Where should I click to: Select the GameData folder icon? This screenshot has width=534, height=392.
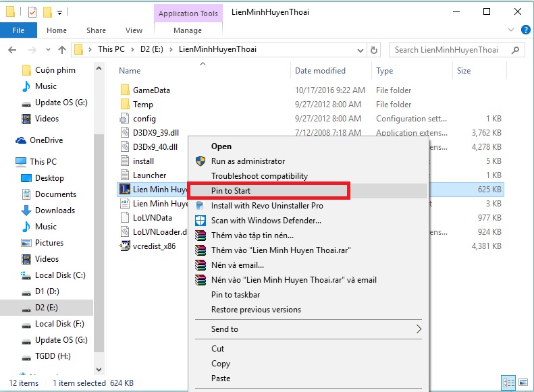(125, 90)
